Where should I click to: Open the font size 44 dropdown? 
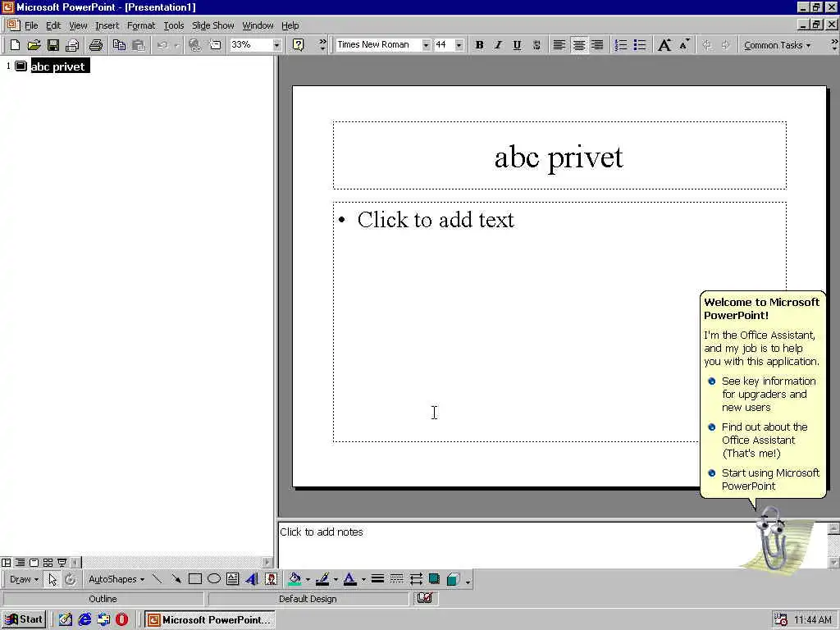(x=459, y=45)
